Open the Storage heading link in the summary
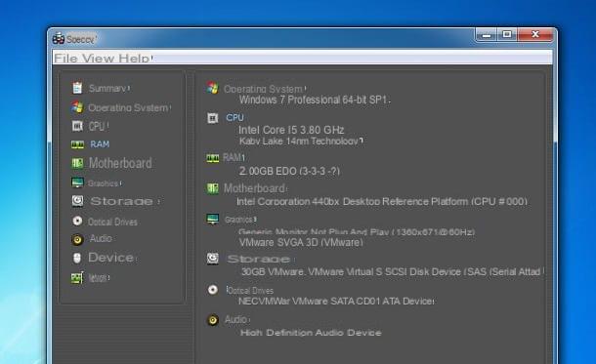Viewport: 596px width, 364px height. click(x=259, y=259)
